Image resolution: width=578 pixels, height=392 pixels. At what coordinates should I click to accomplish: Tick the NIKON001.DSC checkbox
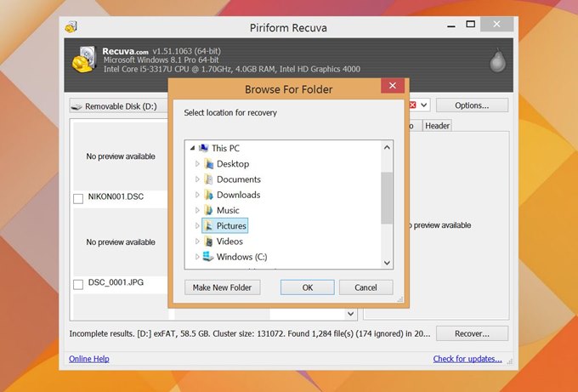point(78,199)
